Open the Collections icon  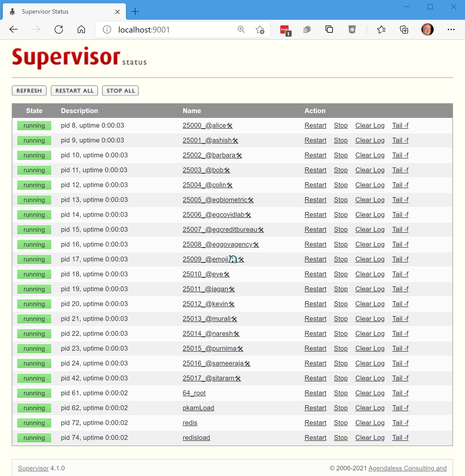(x=404, y=30)
